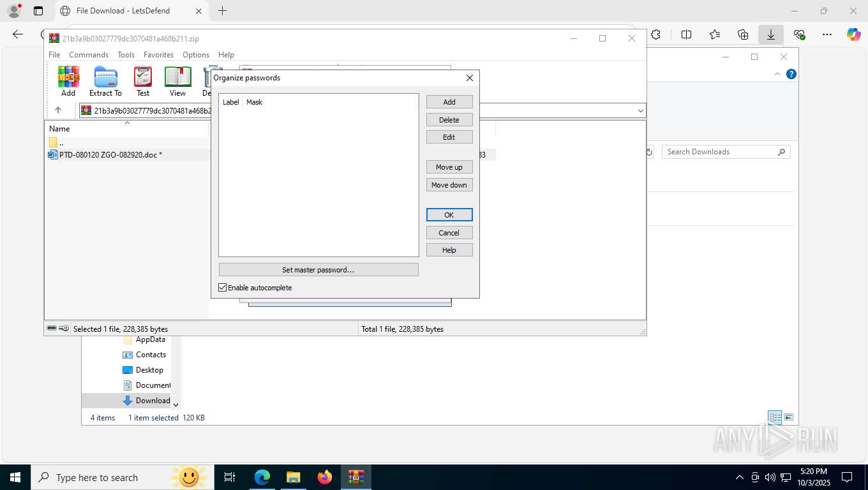Viewport: 868px width, 490px height.
Task: Click the search magnifier in Search Downloads
Action: [781, 152]
